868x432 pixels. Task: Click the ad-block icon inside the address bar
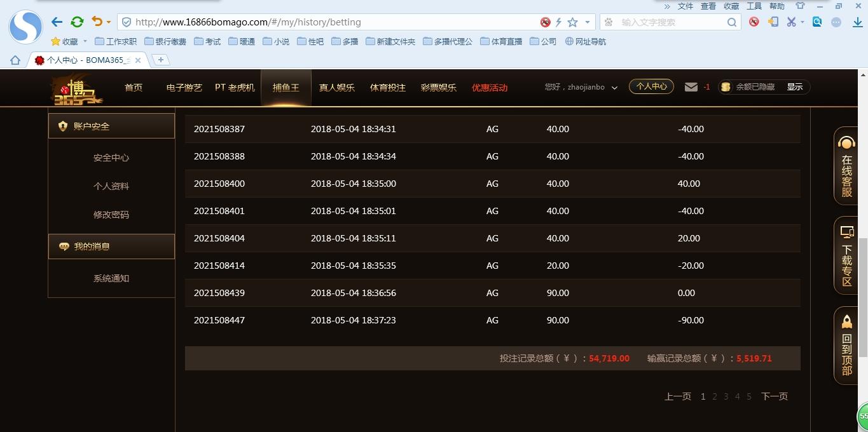pyautogui.click(x=545, y=22)
